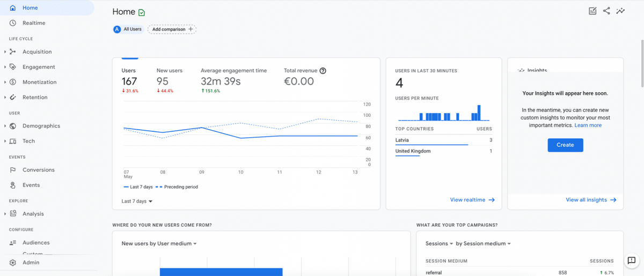The height and width of the screenshot is (276, 644).
Task: Click the Engagement tag icon
Action: pyautogui.click(x=13, y=67)
